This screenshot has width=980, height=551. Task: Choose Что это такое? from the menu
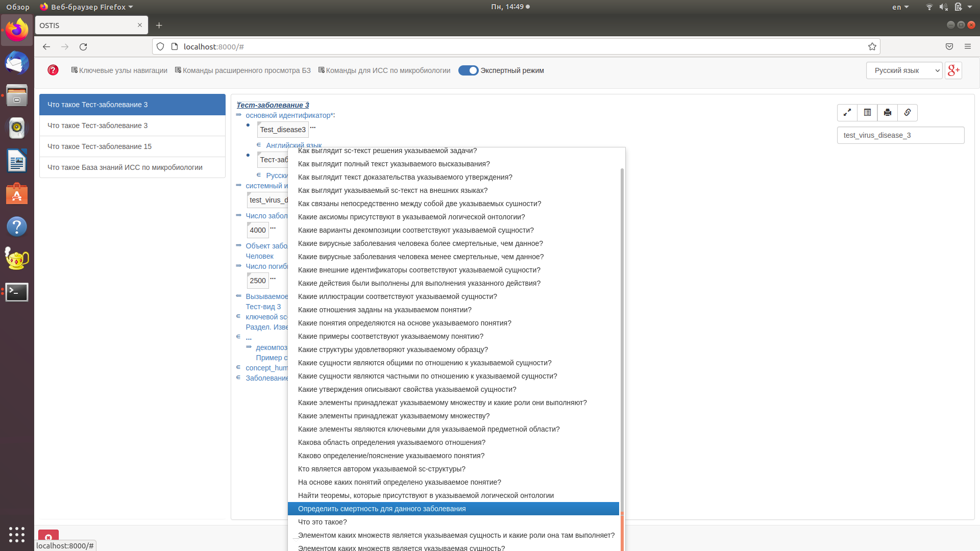322,522
